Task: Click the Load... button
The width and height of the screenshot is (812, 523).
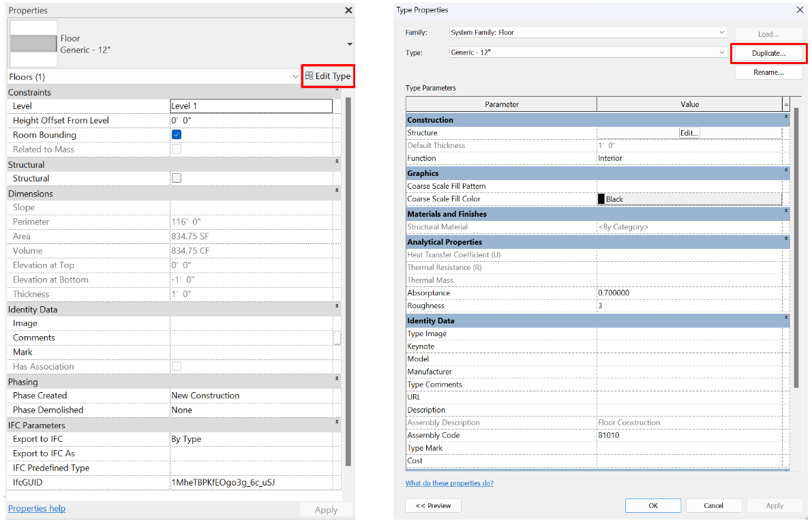Action: tap(768, 34)
